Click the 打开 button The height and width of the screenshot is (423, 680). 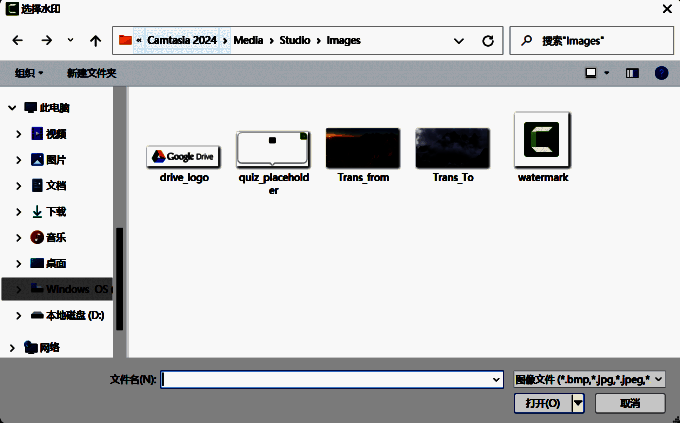[x=543, y=403]
